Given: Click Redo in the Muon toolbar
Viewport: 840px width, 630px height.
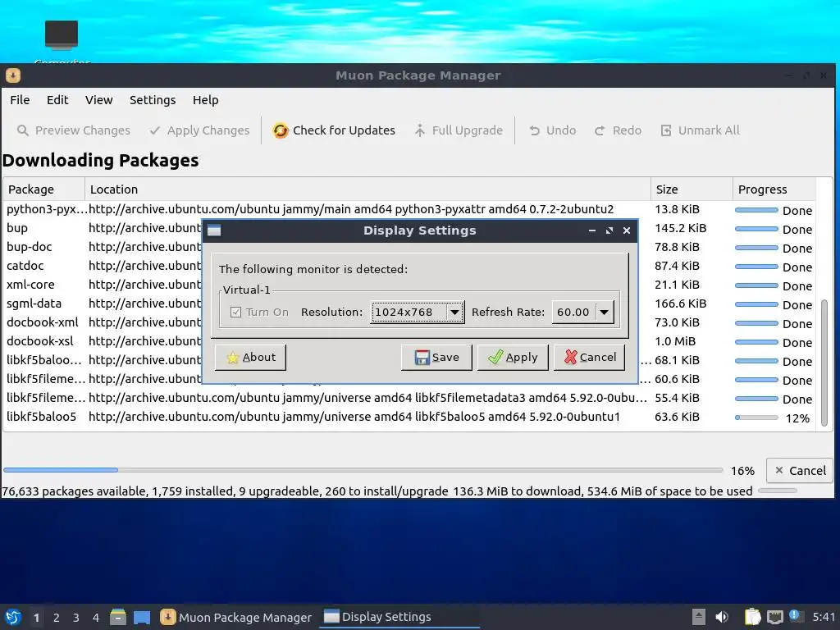Looking at the screenshot, I should (618, 130).
